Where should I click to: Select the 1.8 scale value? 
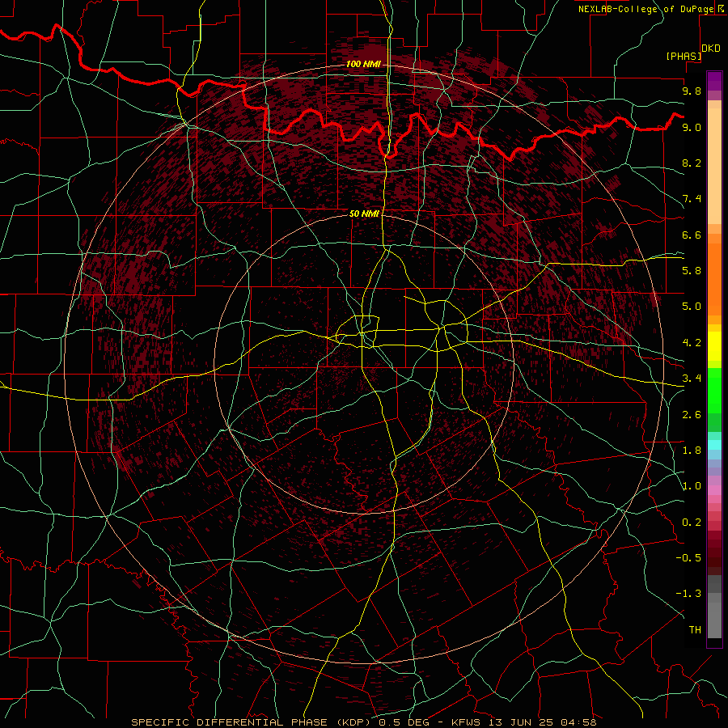point(692,451)
